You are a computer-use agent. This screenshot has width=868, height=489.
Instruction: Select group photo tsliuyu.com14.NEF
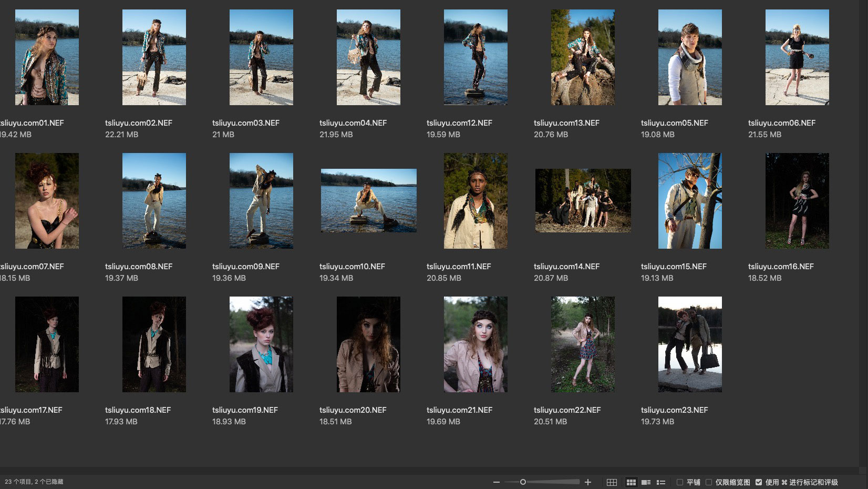pos(583,201)
